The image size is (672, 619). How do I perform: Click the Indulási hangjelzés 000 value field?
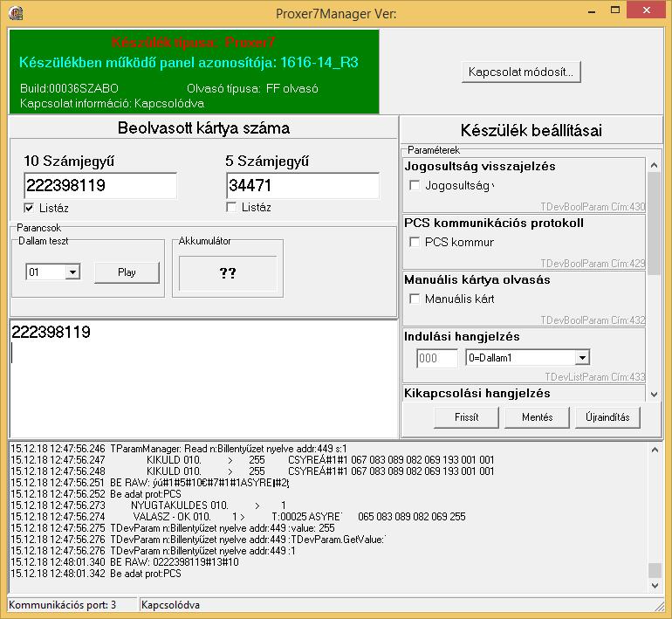pyautogui.click(x=437, y=358)
